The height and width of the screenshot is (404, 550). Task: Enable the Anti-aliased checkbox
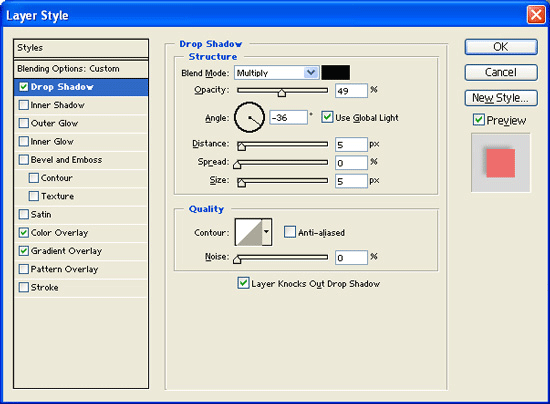point(289,232)
